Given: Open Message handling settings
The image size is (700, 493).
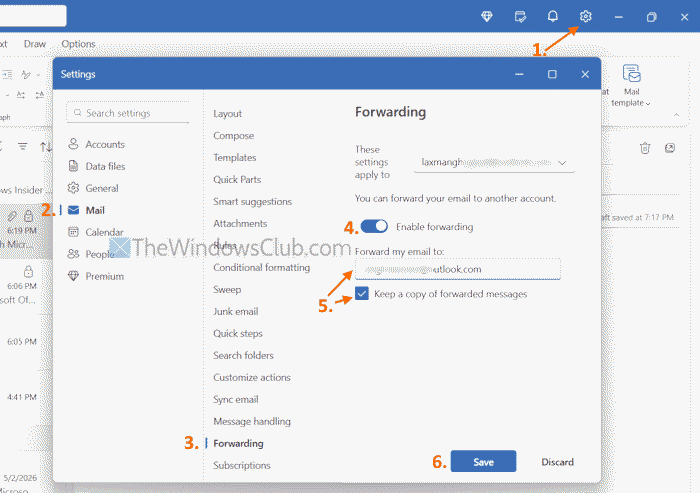Looking at the screenshot, I should coord(252,421).
